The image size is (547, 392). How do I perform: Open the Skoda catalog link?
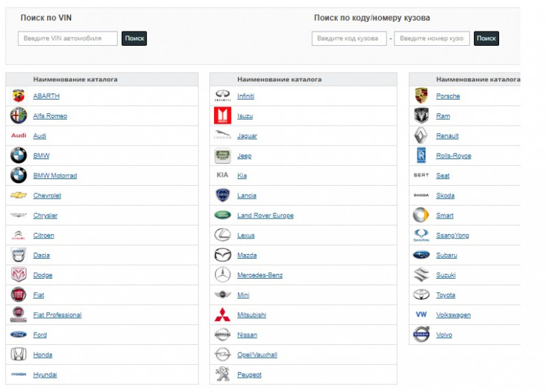coord(445,195)
